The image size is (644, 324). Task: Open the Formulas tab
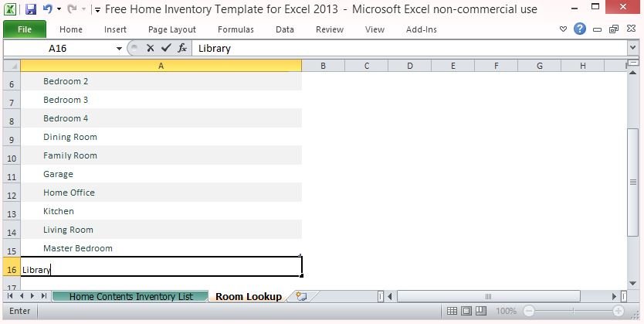click(236, 29)
